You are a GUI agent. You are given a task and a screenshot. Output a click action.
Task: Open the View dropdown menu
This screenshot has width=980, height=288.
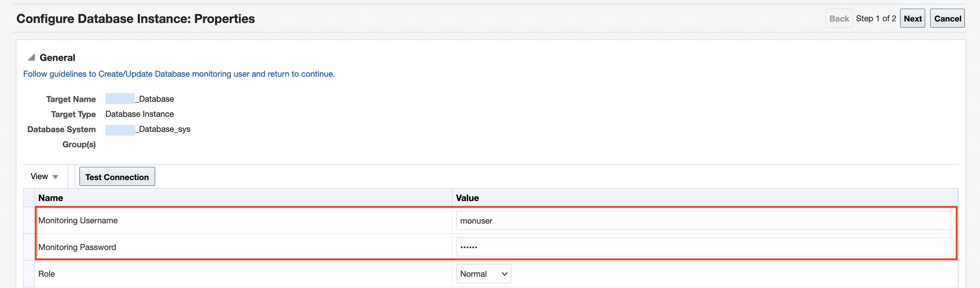click(44, 176)
